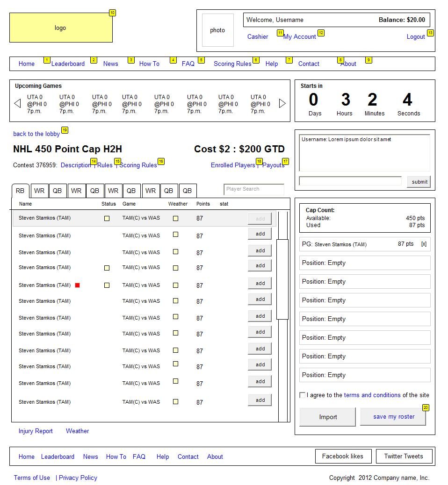The image size is (448, 485).
Task: Open the contest Description link
Action: (x=76, y=165)
